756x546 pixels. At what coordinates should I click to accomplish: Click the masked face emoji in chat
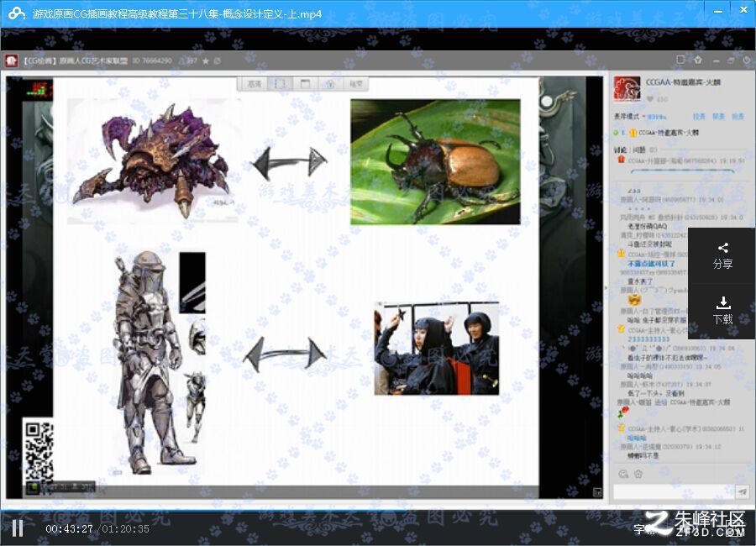click(634, 300)
